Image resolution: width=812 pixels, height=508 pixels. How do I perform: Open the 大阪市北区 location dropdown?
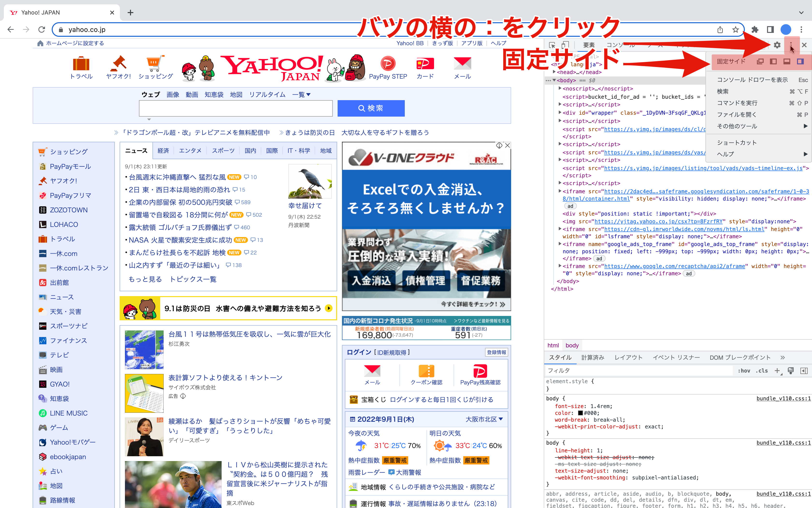pos(484,419)
